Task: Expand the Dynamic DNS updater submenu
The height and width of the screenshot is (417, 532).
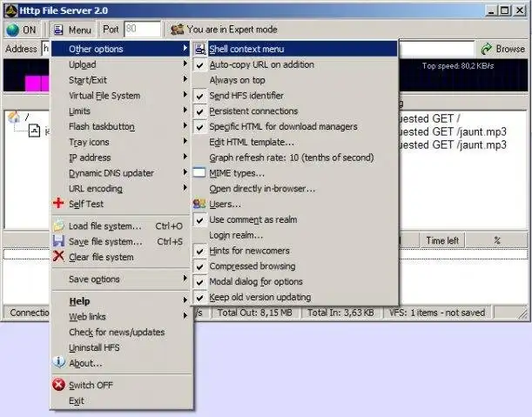Action: pos(121,173)
